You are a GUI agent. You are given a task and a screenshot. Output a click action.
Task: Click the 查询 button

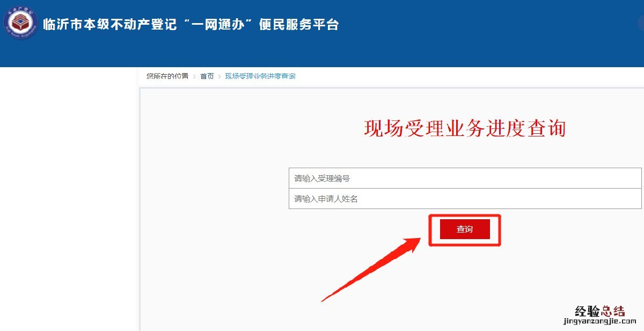coord(465,229)
